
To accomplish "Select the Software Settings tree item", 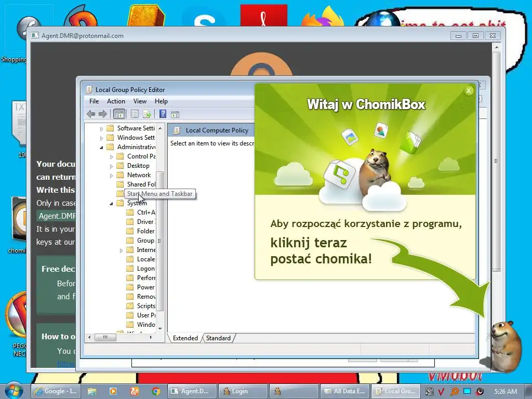I will click(136, 128).
